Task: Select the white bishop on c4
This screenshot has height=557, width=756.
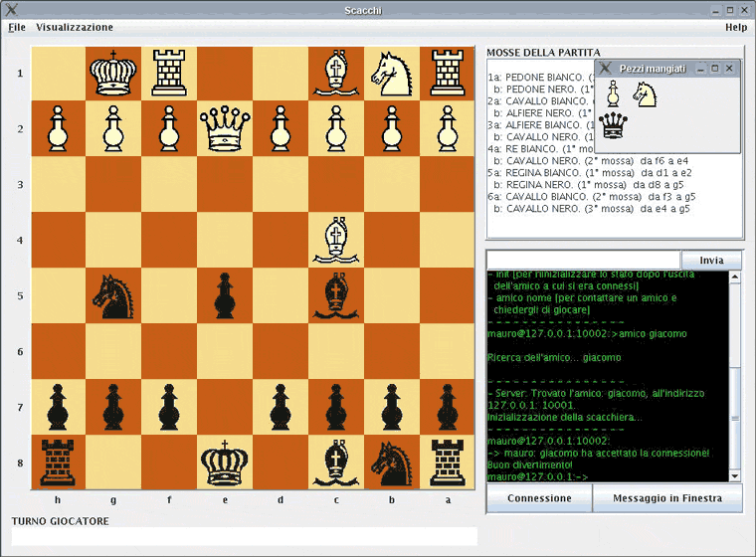Action: [x=335, y=240]
